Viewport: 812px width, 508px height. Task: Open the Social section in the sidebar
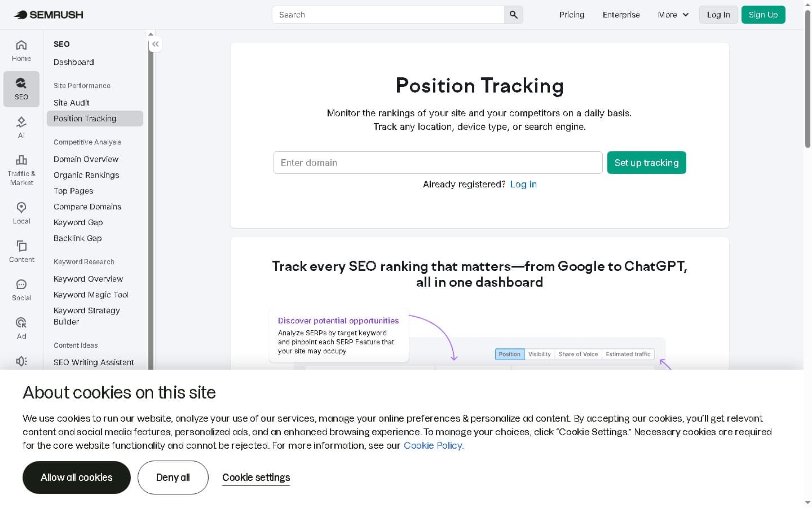point(21,290)
